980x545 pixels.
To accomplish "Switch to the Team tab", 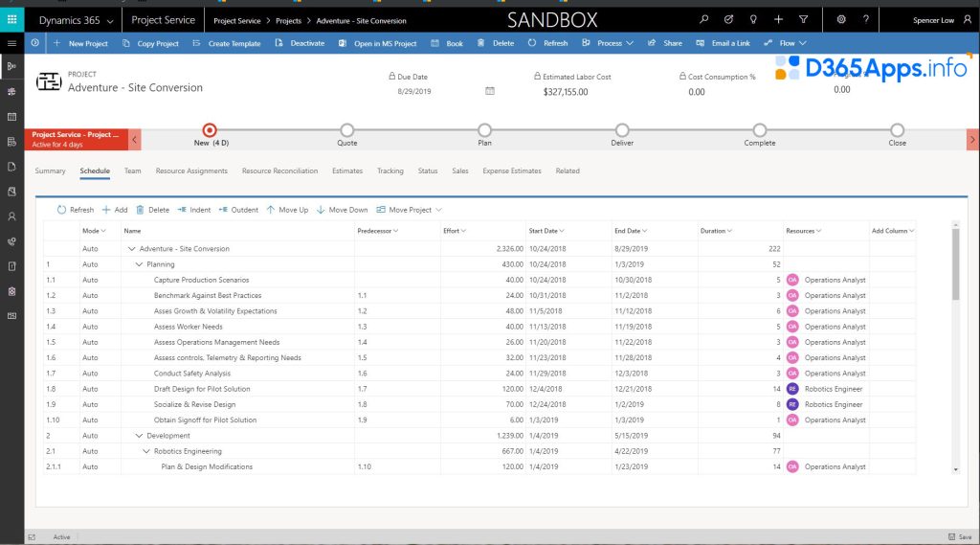I will click(132, 170).
